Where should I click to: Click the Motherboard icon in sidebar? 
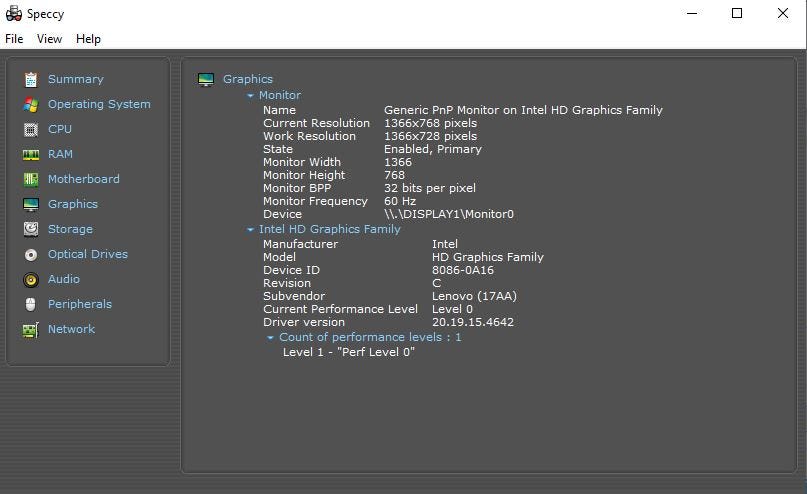pyautogui.click(x=31, y=180)
